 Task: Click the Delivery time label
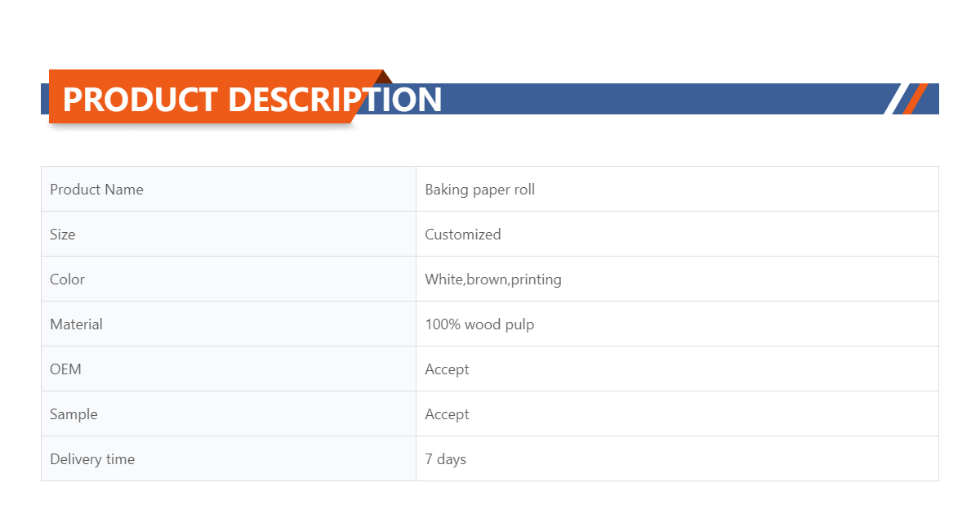pyautogui.click(x=92, y=459)
